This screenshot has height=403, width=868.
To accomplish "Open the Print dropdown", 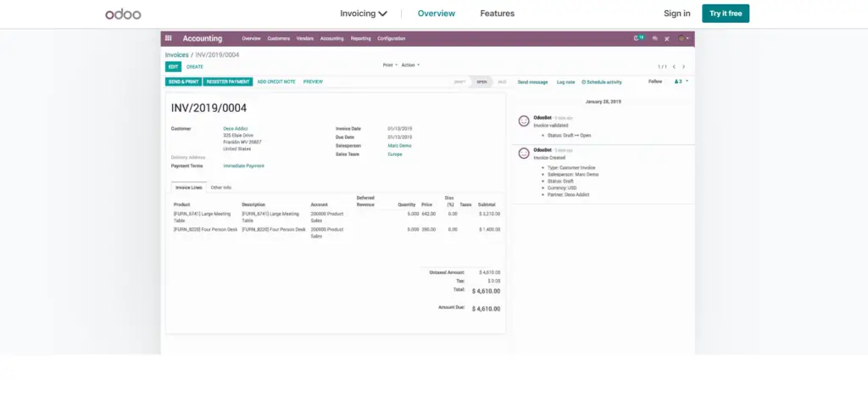I will [x=390, y=64].
